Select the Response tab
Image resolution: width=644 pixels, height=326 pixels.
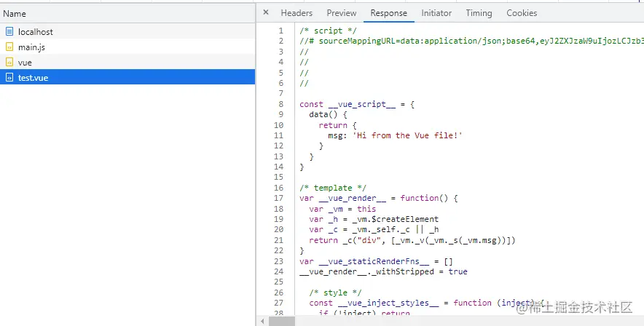coord(388,13)
